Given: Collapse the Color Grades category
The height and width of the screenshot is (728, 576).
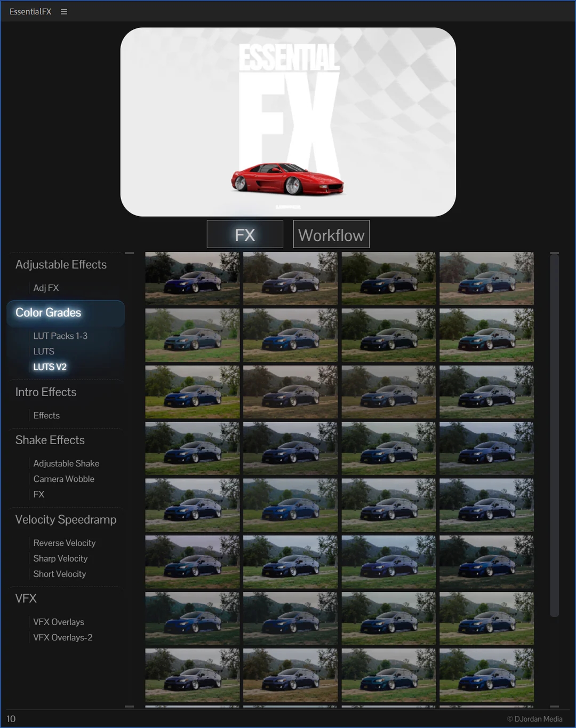Looking at the screenshot, I should 49,313.
